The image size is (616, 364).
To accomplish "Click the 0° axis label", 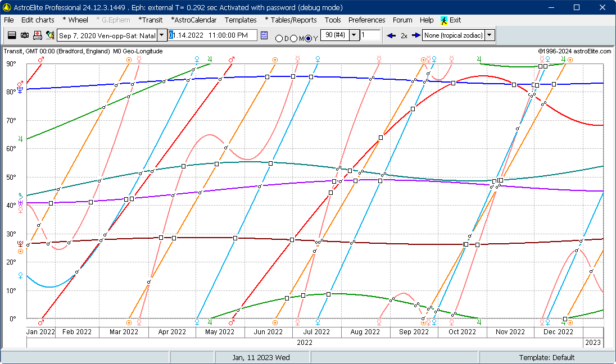I will point(12,319).
